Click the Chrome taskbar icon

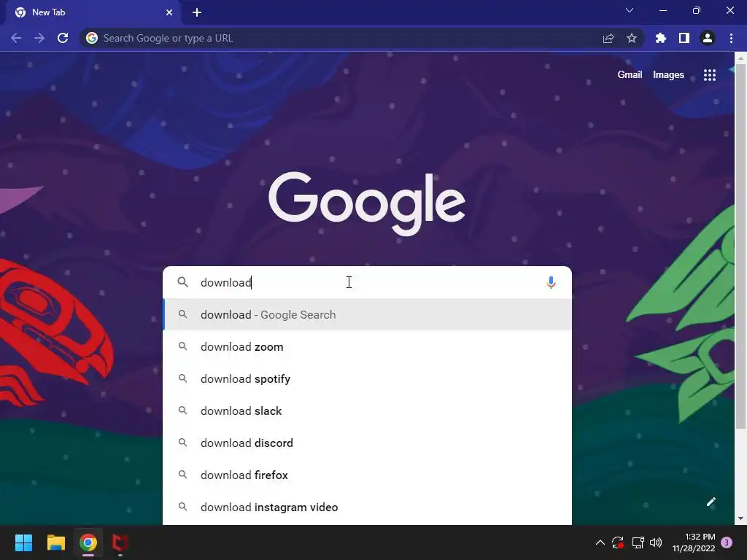point(88,542)
